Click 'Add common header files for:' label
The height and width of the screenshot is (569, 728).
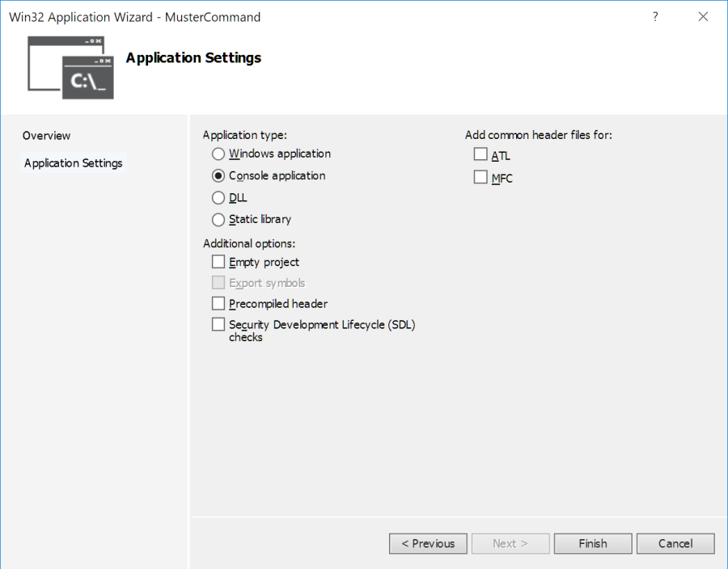[539, 135]
